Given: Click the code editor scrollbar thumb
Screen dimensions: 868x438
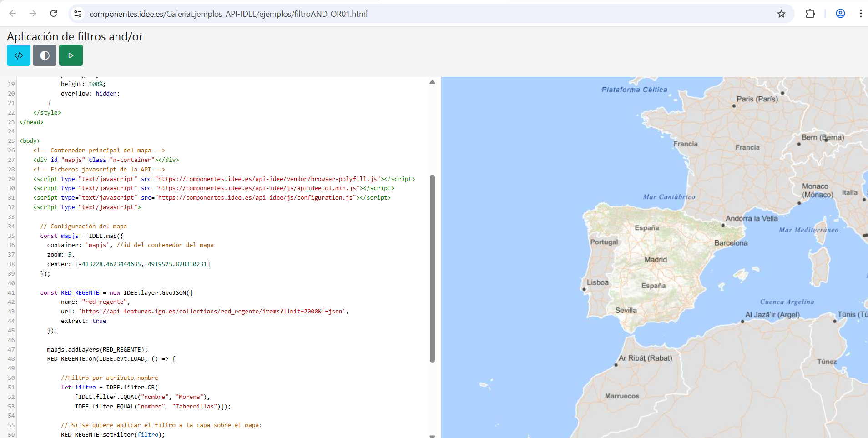Looking at the screenshot, I should click(x=432, y=268).
